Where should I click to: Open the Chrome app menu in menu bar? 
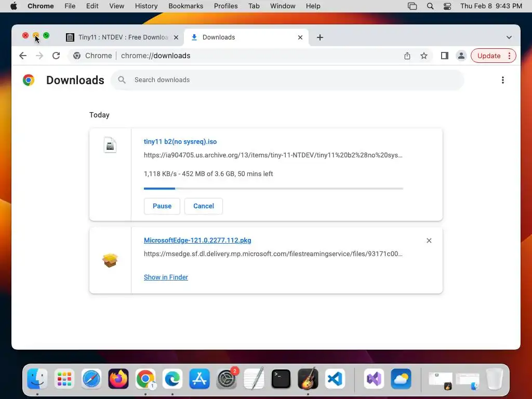click(x=41, y=6)
